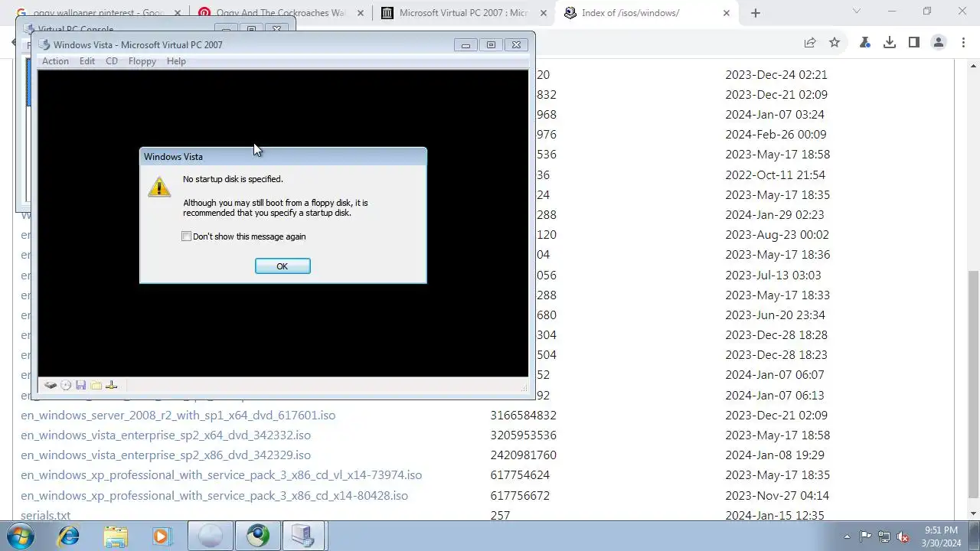
Task: Click the date 2024-Jan-08 19:29
Action: click(x=775, y=455)
